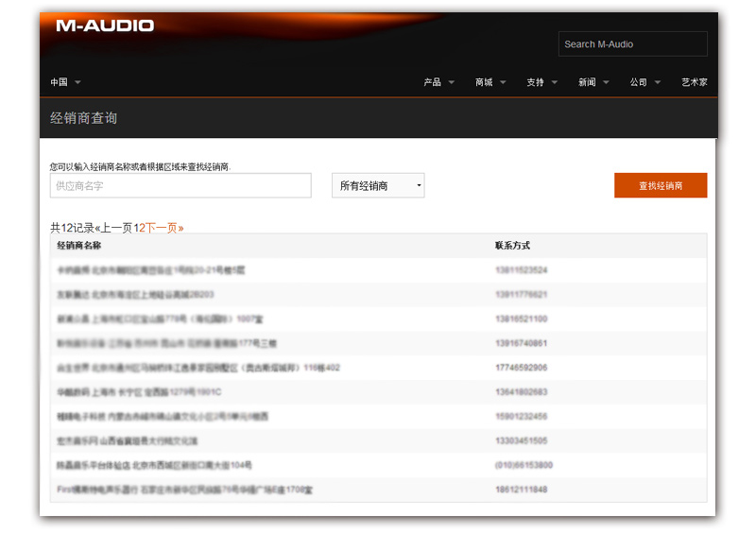The image size is (756, 552).
Task: Expand the 商城 navigation menu
Action: [490, 82]
